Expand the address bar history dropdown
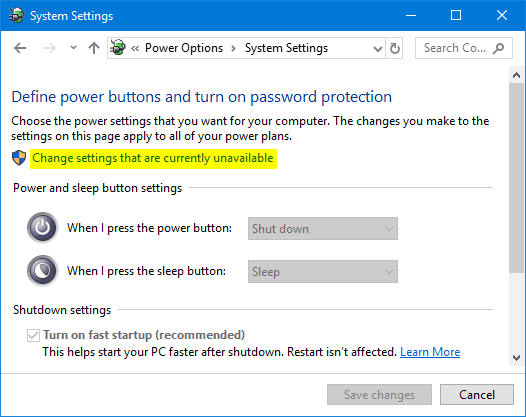The height and width of the screenshot is (417, 526). click(378, 49)
